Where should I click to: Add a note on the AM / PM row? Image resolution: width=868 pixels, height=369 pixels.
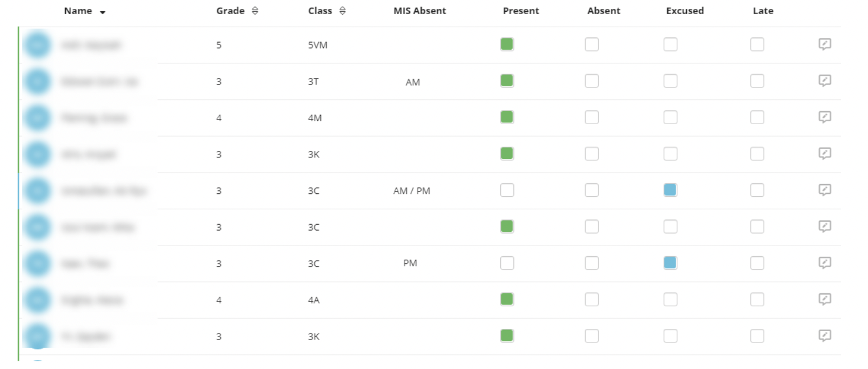[x=825, y=190]
